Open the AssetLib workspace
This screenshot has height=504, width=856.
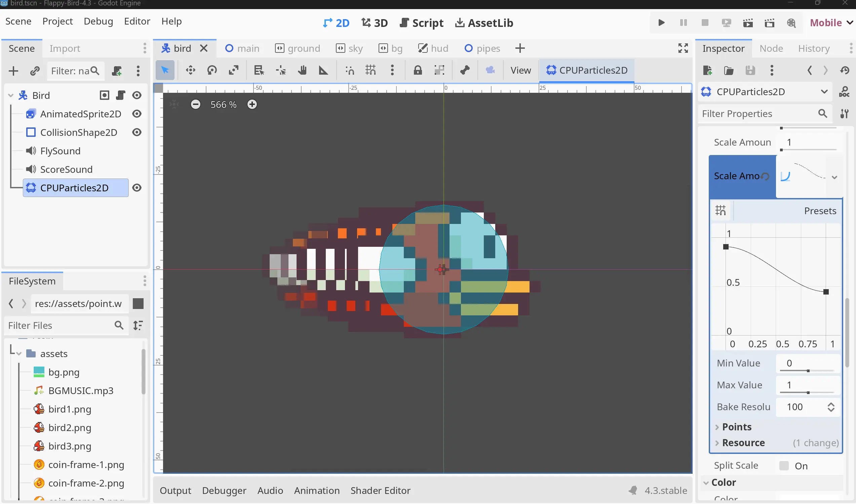pos(484,23)
